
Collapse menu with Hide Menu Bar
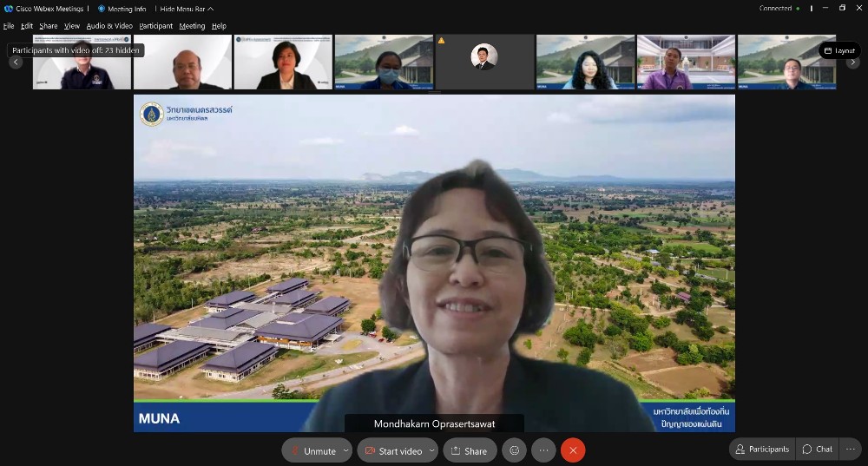[x=187, y=9]
